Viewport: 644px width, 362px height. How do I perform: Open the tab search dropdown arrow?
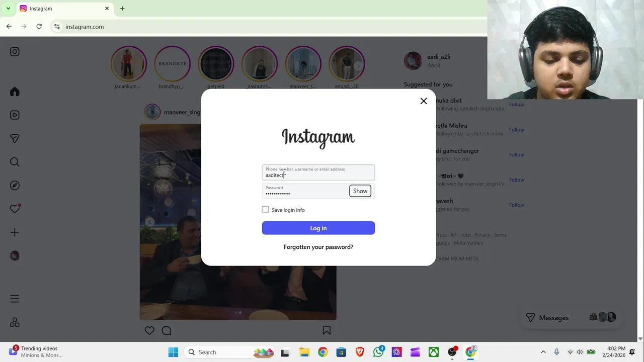8,9
